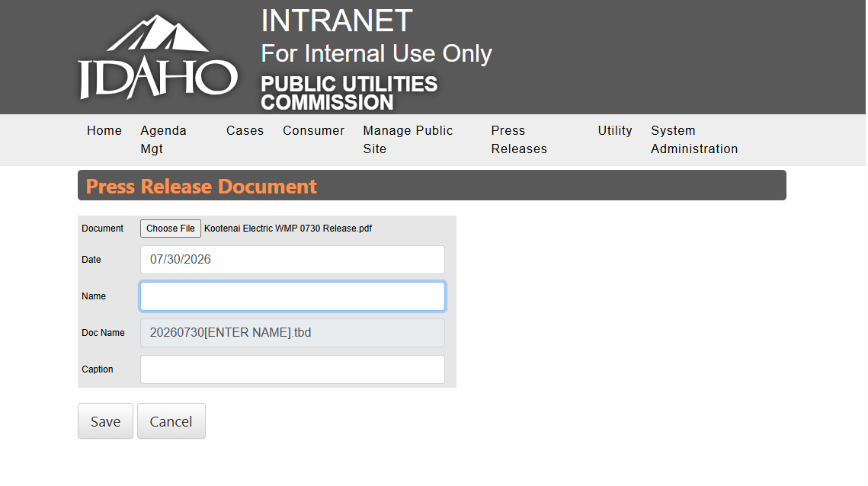Click the selected file name Kootenai Electric WMP 0730 Release.pdf

(x=288, y=229)
